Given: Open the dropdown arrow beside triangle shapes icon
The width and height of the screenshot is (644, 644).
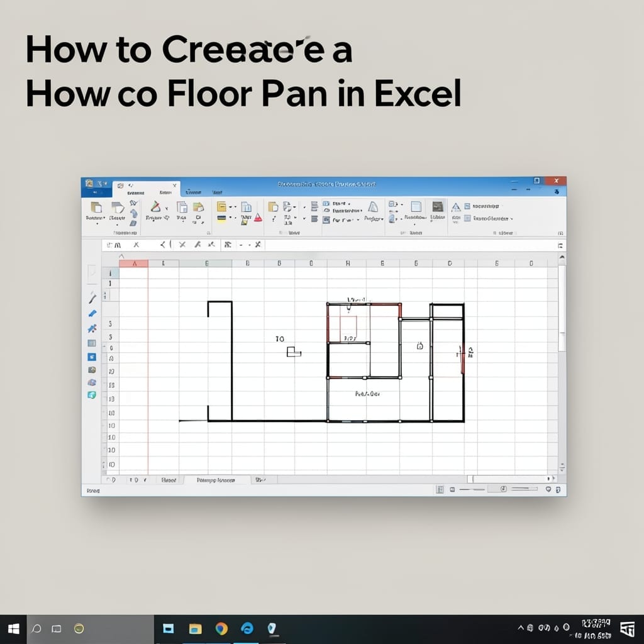Looking at the screenshot, I should pos(166,209).
